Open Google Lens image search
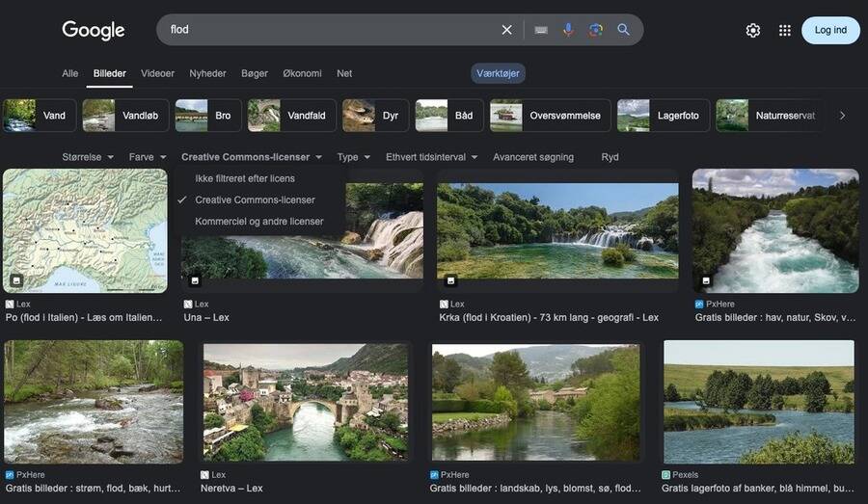Screen dimensions: 868x504 596,30
